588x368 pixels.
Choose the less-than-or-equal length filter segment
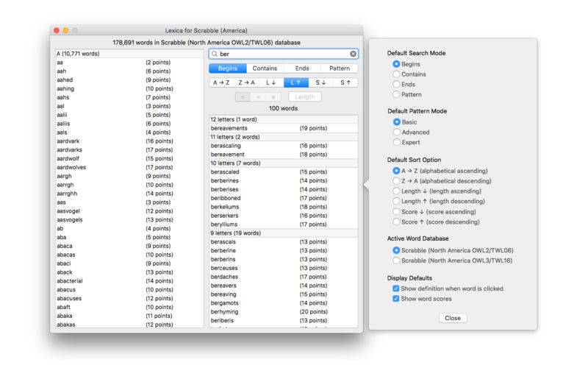click(243, 97)
